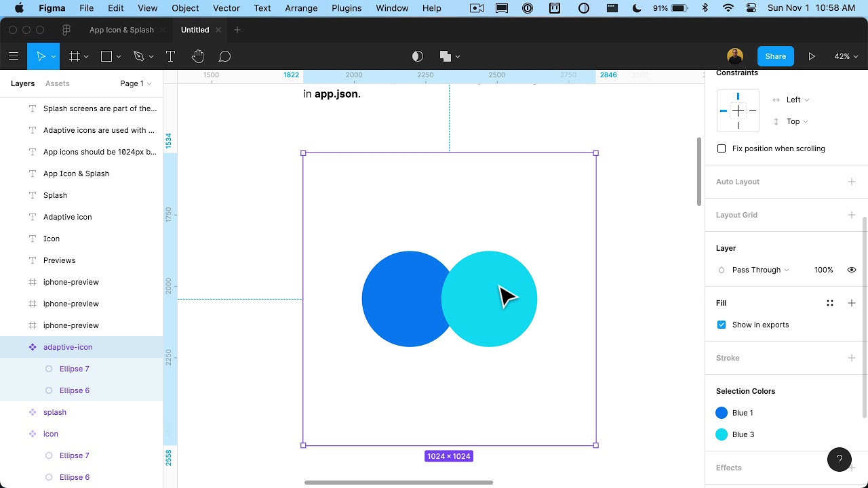Screen dimensions: 868x488
Task: Open the Figma main hamburger menu
Action: pyautogui.click(x=14, y=56)
